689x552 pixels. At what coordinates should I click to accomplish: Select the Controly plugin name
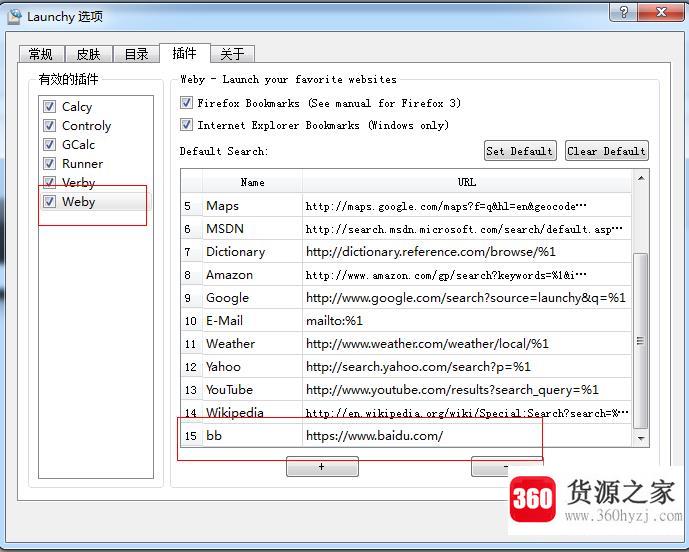coord(87,126)
